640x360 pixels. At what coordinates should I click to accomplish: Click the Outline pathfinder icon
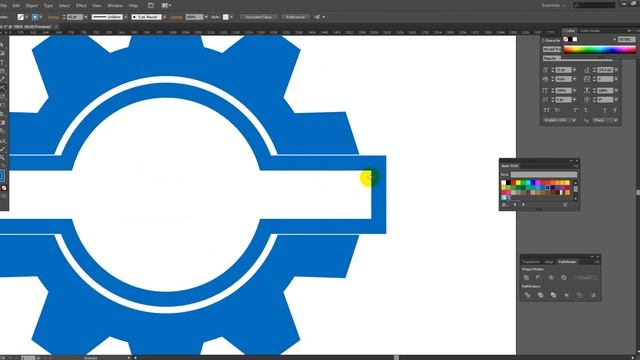[580, 295]
